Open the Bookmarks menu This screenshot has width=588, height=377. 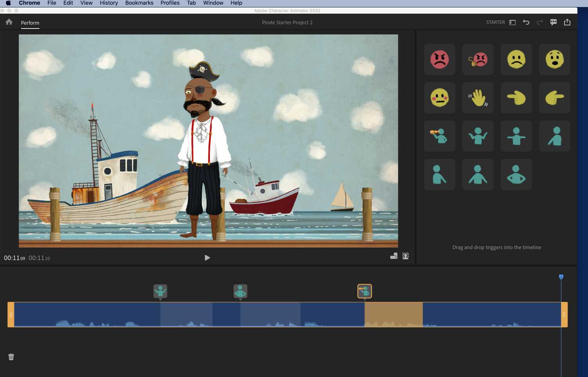point(139,3)
